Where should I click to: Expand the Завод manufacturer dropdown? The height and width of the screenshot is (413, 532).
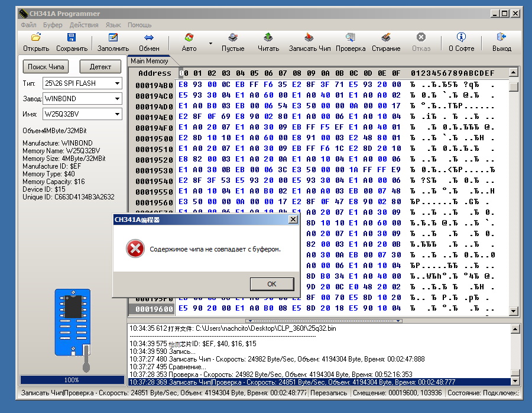117,99
